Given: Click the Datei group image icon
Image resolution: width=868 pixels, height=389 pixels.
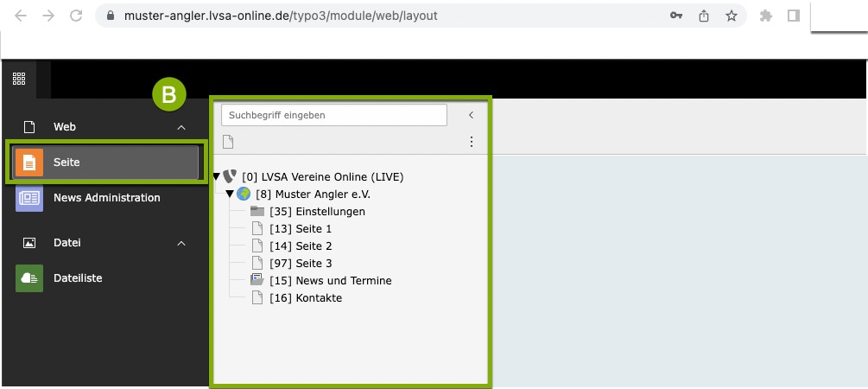Looking at the screenshot, I should click(29, 243).
